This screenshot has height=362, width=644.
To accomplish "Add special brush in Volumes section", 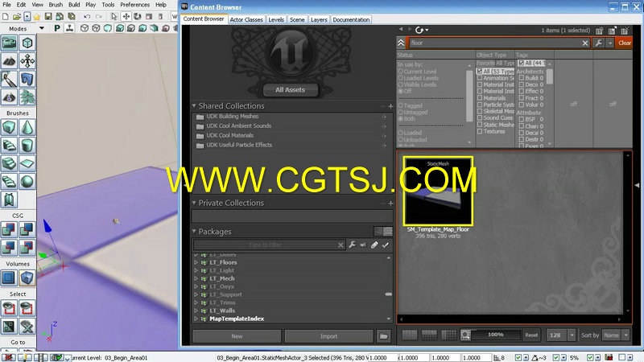I will 9,278.
